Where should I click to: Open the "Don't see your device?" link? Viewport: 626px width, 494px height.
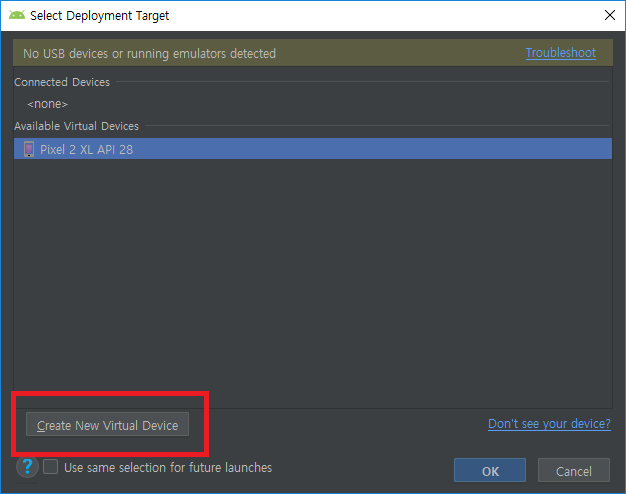click(x=549, y=423)
